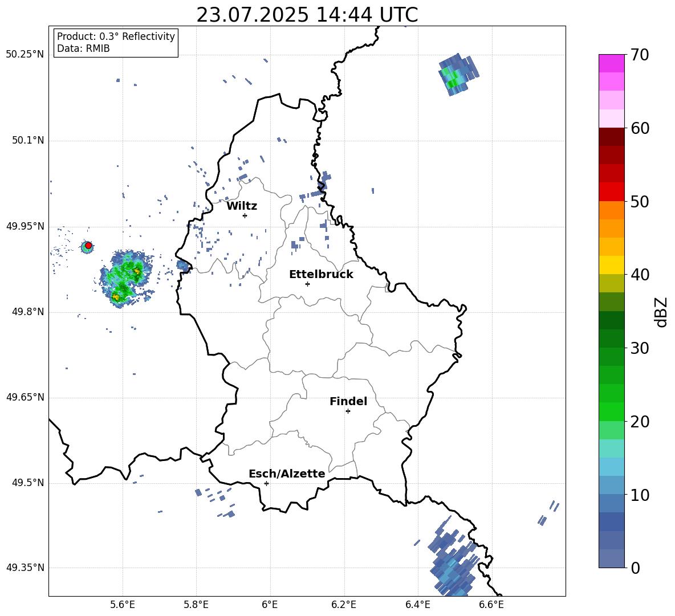Click the large green storm cell near 5.6°E
The width and height of the screenshot is (675, 616).
pos(125,279)
